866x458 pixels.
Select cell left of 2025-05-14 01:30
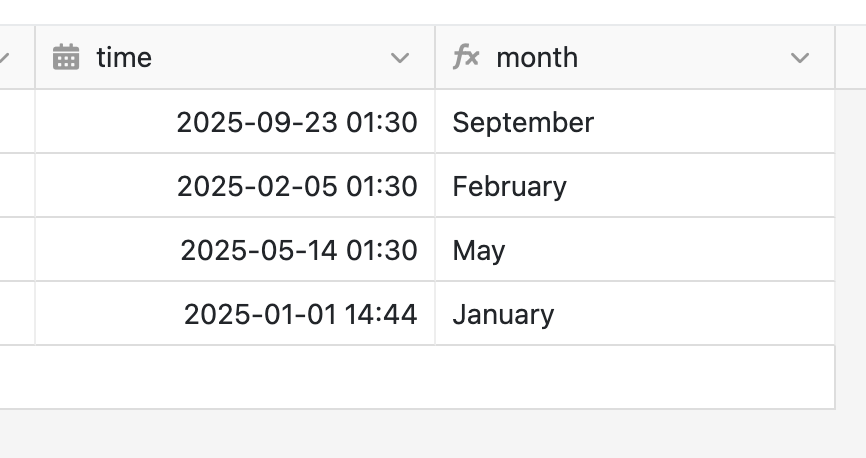pos(17,250)
